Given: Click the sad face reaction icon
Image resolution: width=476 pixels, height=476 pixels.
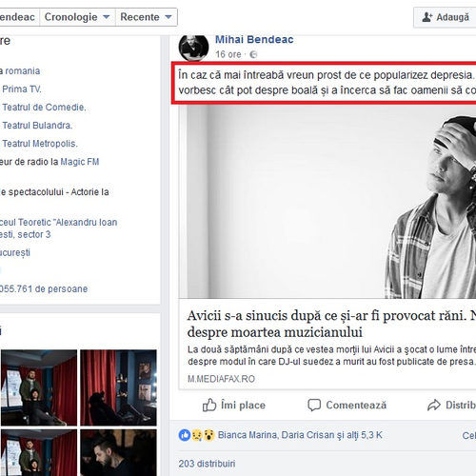Looking at the screenshot, I should click(197, 435).
